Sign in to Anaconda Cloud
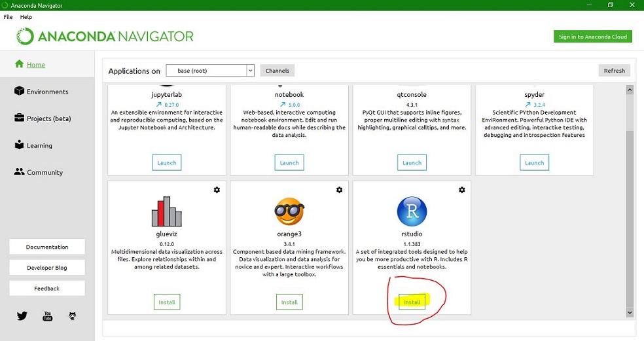644x341 pixels. coord(593,37)
